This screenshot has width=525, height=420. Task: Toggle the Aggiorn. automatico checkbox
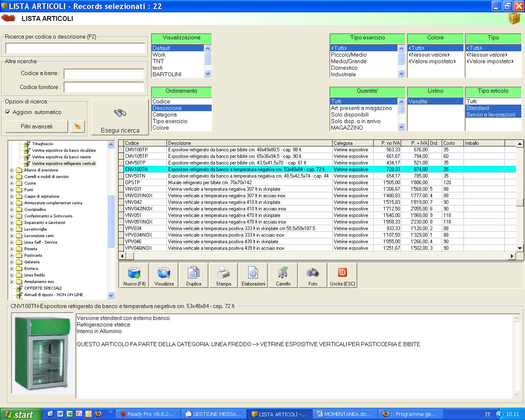8,112
